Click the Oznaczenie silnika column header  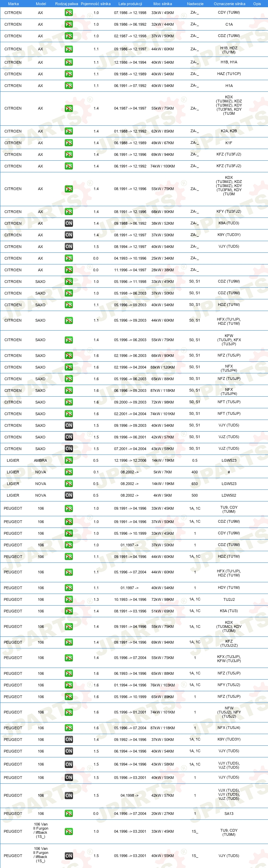click(x=229, y=4)
